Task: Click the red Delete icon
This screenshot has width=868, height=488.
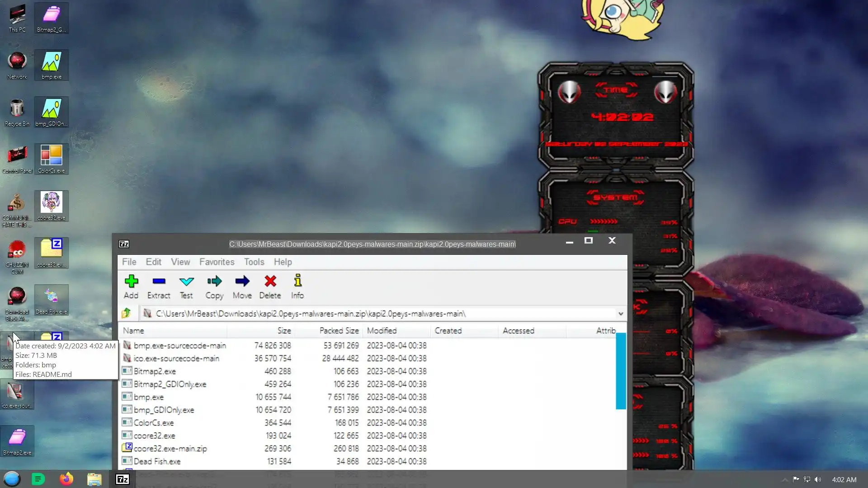Action: [x=270, y=282]
